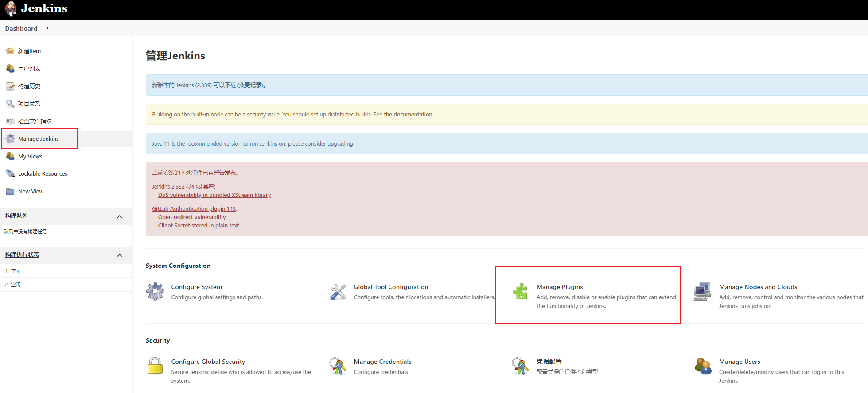Open Client Secret stored in plain text link

pyautogui.click(x=199, y=225)
